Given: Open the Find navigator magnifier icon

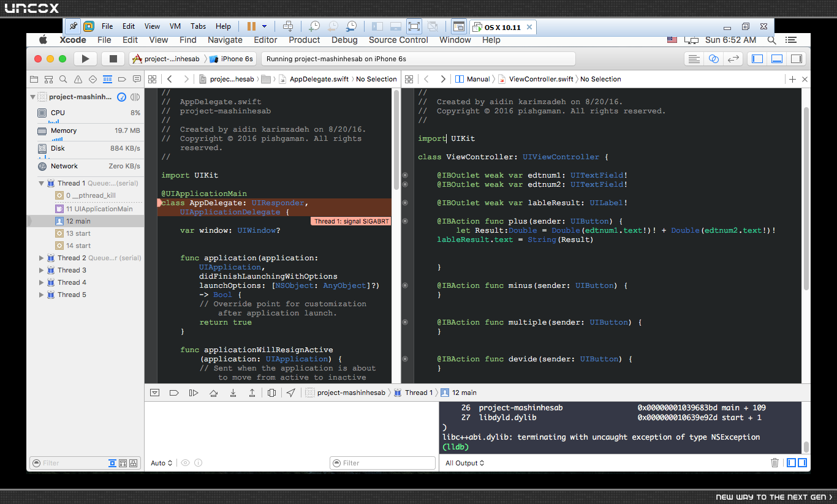Looking at the screenshot, I should coord(64,79).
